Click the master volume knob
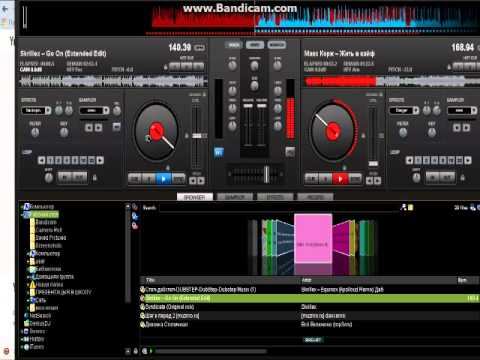This screenshot has width=480, height=360. tap(254, 65)
